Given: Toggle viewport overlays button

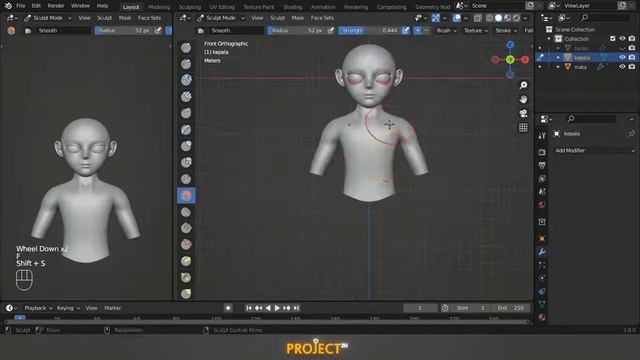Looking at the screenshot, I should 457,18.
